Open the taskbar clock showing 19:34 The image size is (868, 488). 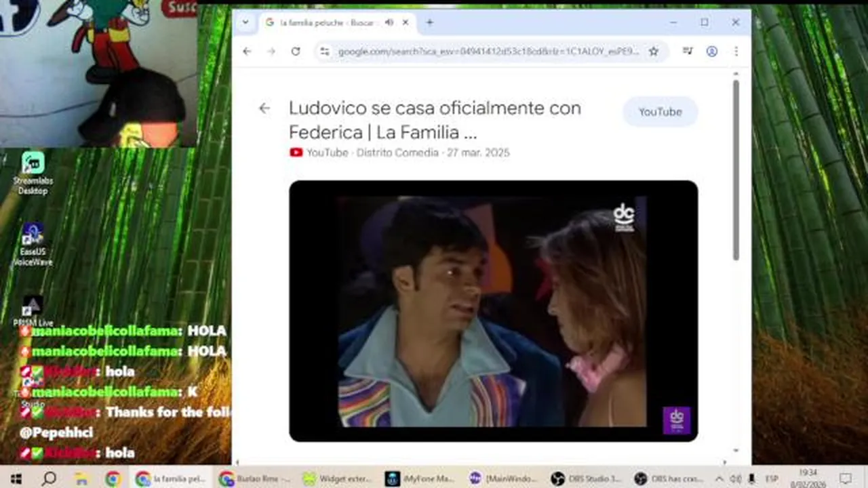(x=808, y=479)
